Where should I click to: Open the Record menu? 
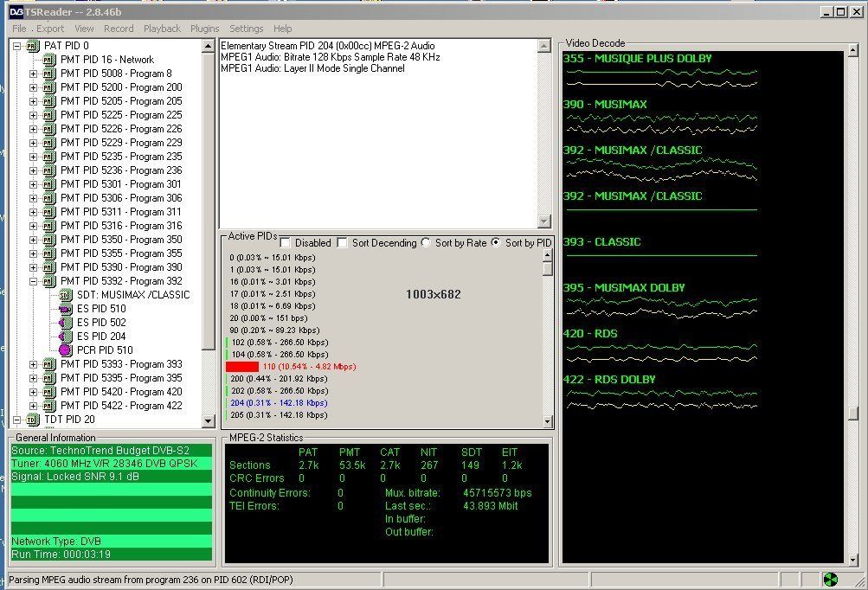click(x=119, y=29)
